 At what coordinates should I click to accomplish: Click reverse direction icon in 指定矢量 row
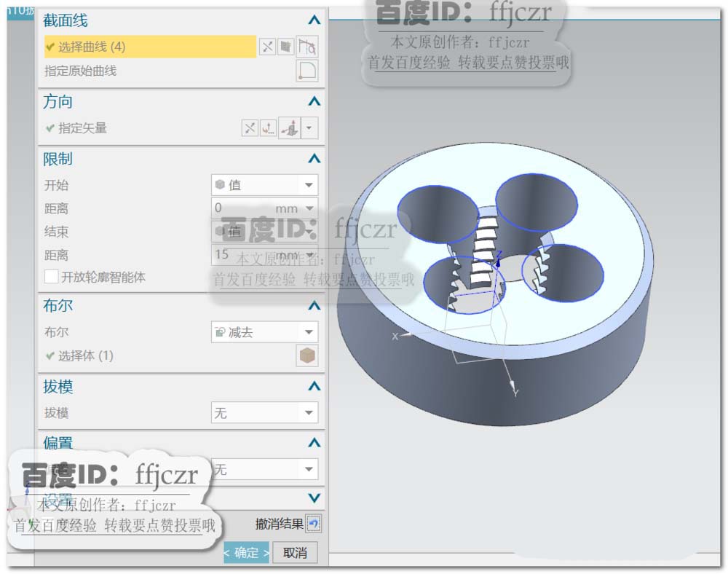tap(250, 127)
